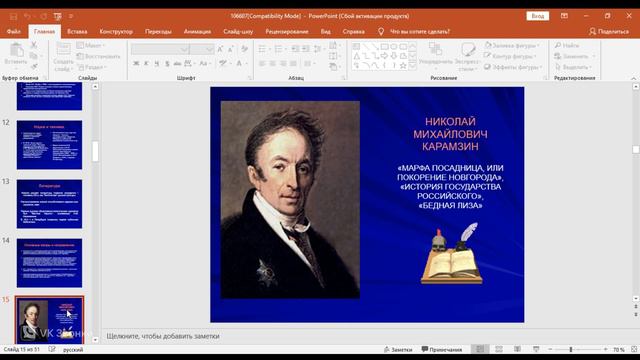The height and width of the screenshot is (360, 640).
Task: Select the star shape in shapes gallery
Action: coord(403,65)
